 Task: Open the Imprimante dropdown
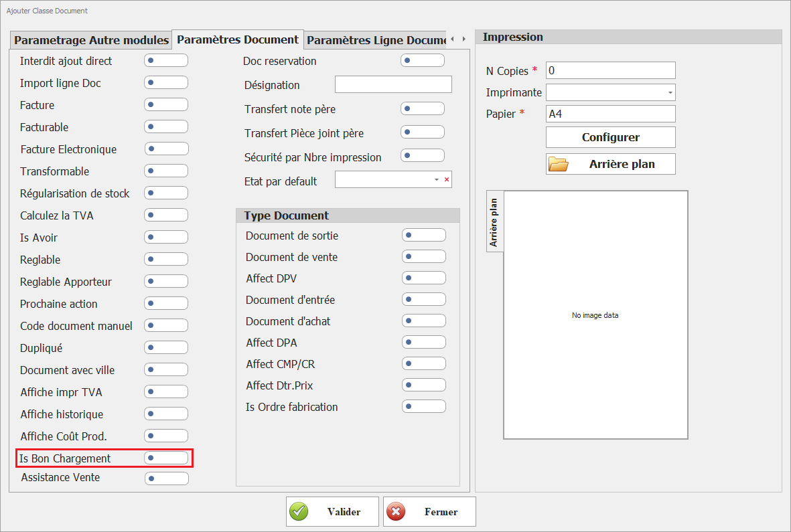pos(670,93)
